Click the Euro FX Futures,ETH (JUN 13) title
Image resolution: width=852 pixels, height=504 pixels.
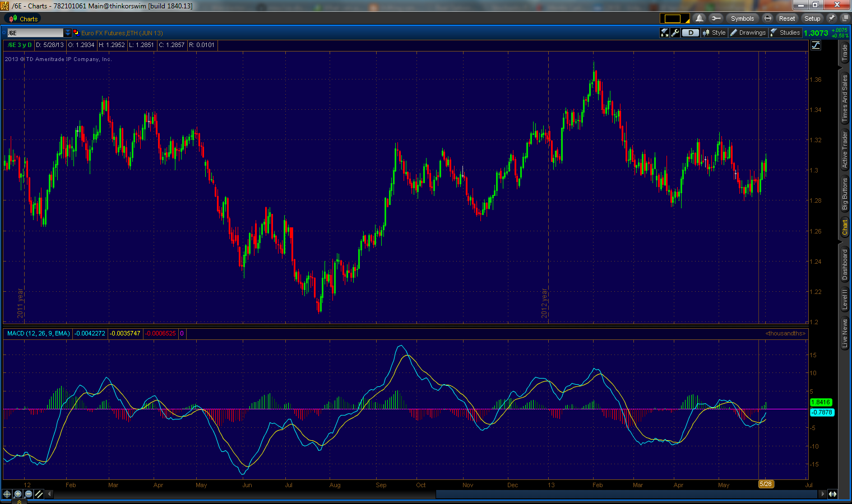[122, 33]
